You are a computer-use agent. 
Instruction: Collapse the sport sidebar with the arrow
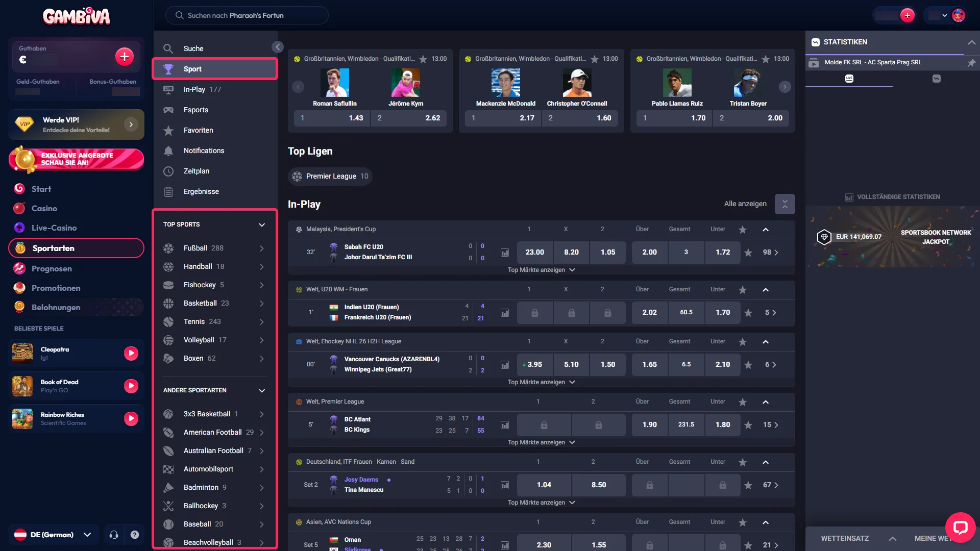(x=278, y=47)
